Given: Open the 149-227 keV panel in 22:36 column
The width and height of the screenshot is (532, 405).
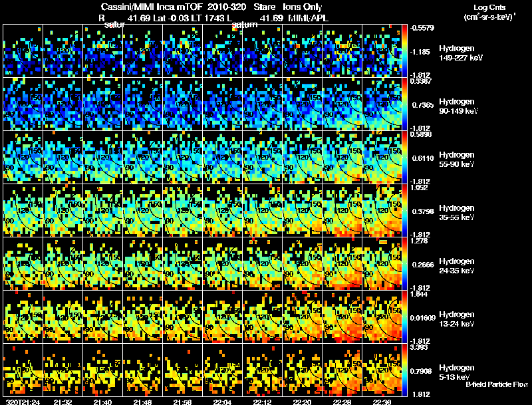Looking at the screenshot, I should (382, 51).
